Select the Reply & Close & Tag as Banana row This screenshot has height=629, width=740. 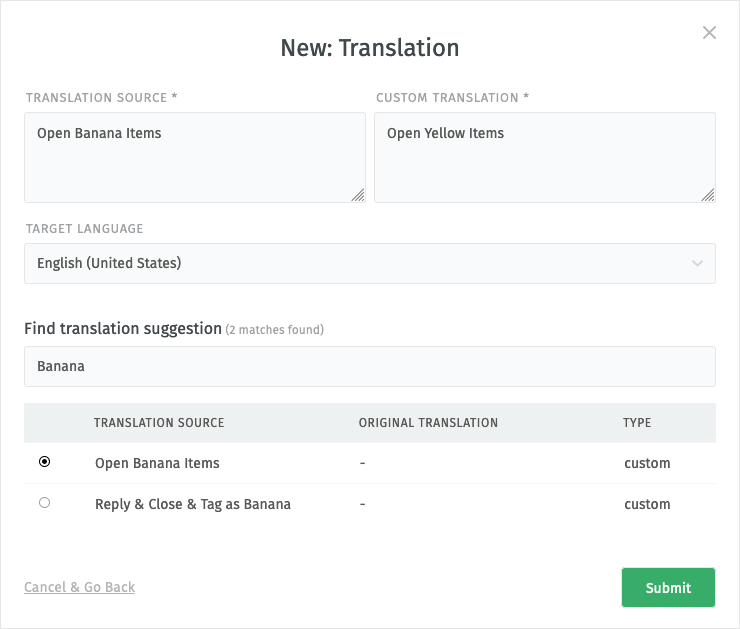pyautogui.click(x=370, y=504)
